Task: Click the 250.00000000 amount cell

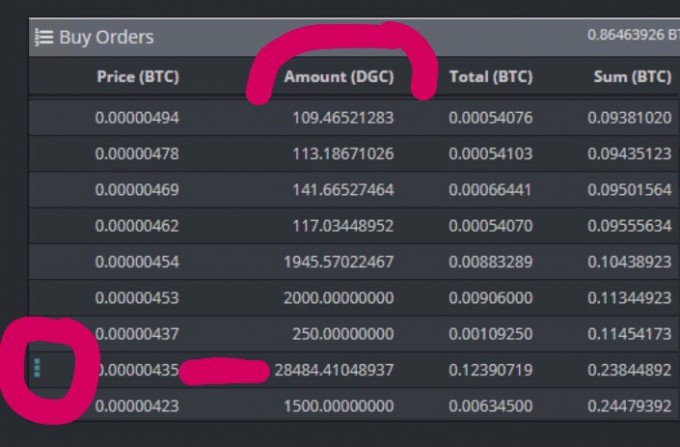Action: [x=343, y=334]
